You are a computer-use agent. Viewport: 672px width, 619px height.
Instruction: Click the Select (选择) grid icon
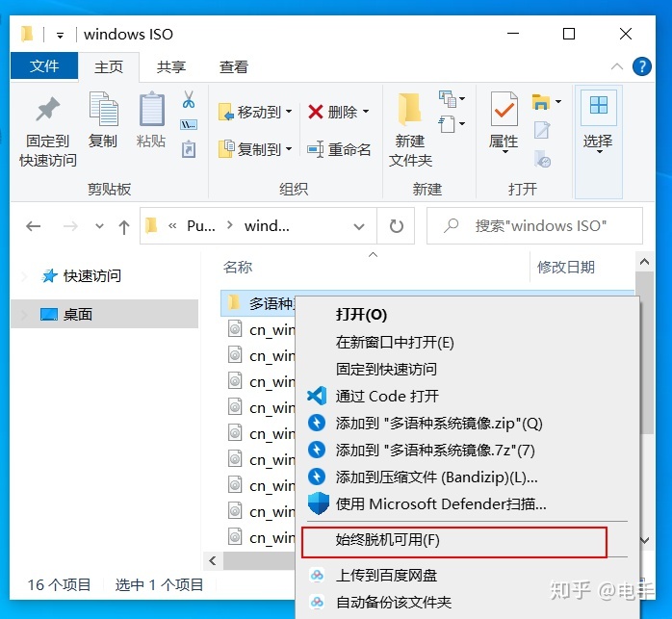coord(599,105)
